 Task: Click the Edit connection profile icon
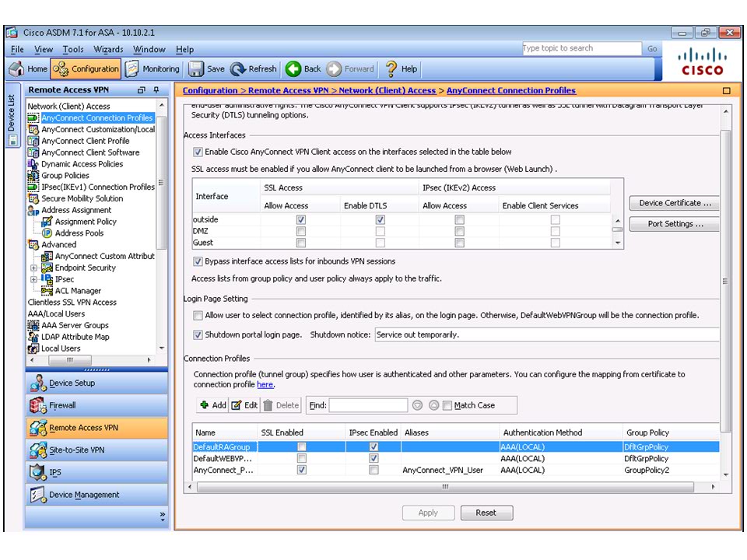237,405
